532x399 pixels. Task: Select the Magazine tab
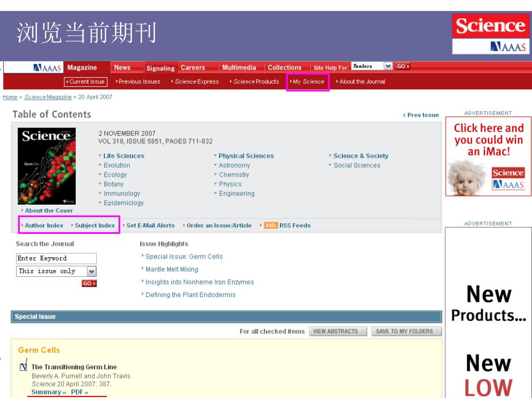point(87,68)
